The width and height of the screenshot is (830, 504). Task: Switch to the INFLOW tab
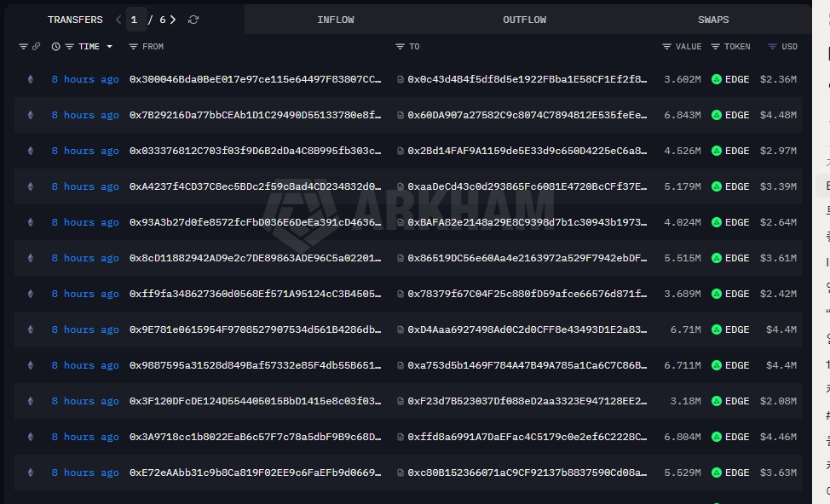pos(335,20)
